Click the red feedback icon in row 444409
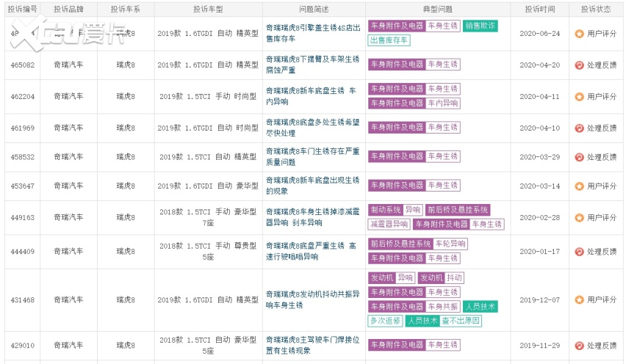The height and width of the screenshot is (364, 626). 579,252
